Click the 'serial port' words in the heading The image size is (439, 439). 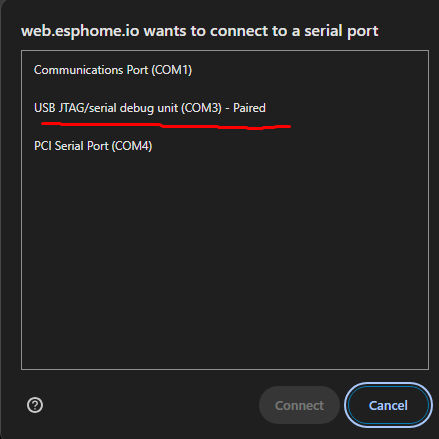pos(341,31)
